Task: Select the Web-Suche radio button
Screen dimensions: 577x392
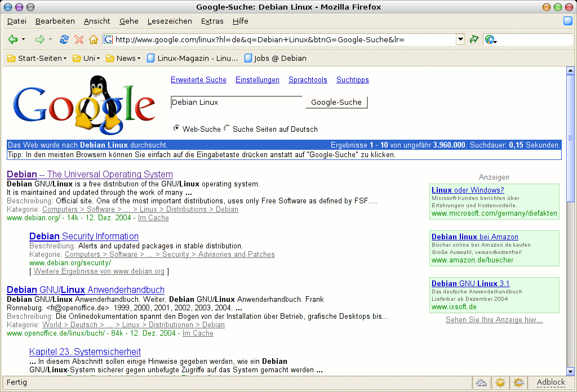Action: click(176, 128)
